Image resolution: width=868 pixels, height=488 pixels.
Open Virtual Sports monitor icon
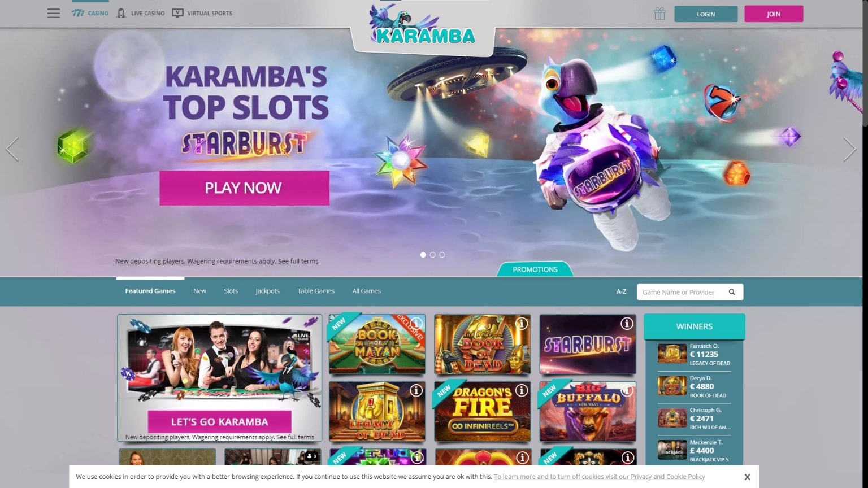177,13
